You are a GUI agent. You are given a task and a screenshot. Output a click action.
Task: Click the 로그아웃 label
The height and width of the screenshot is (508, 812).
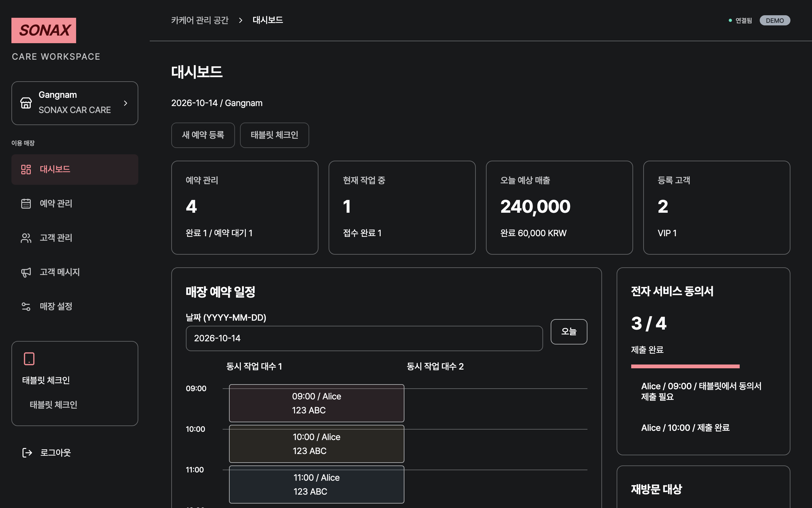(x=56, y=452)
